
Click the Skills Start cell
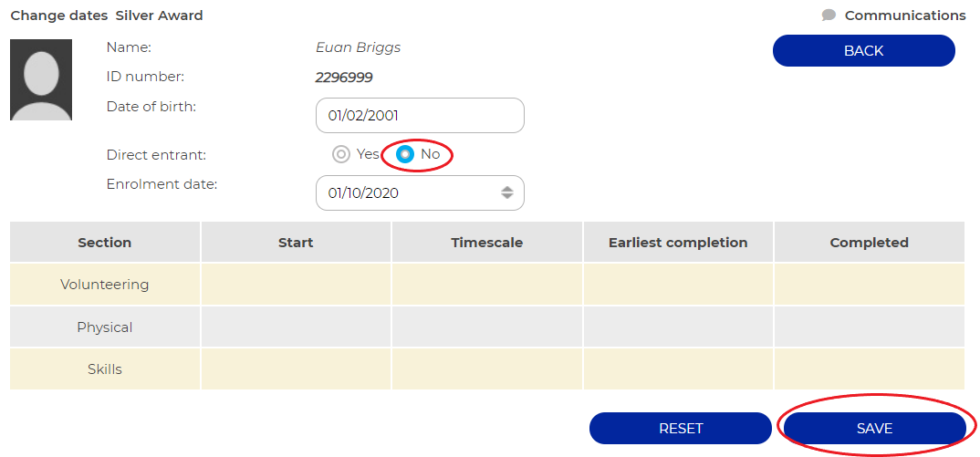pyautogui.click(x=296, y=369)
